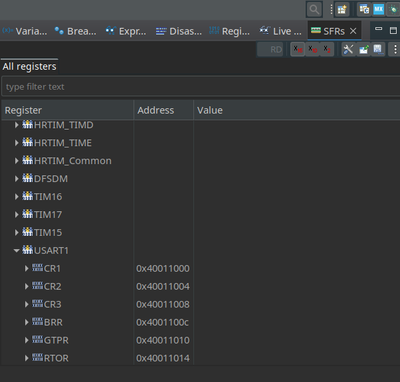The image size is (400, 382).
Task: Click address 0x40011010
Action: click(x=163, y=340)
